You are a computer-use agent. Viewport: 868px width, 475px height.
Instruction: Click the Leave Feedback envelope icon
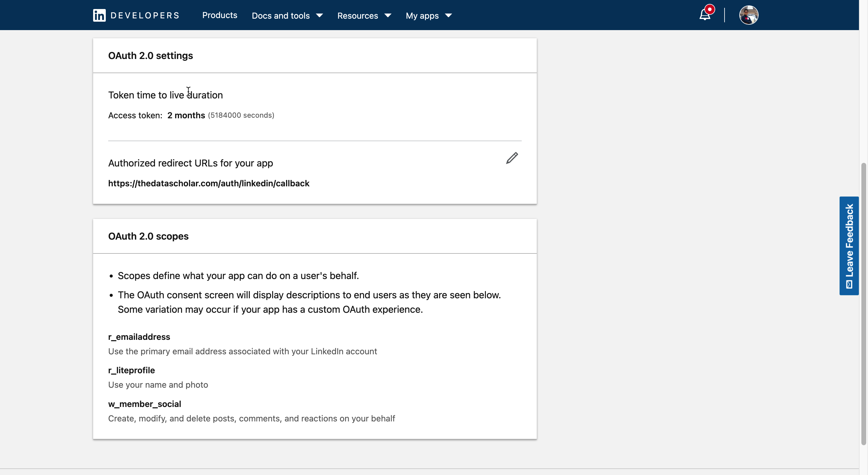click(849, 284)
